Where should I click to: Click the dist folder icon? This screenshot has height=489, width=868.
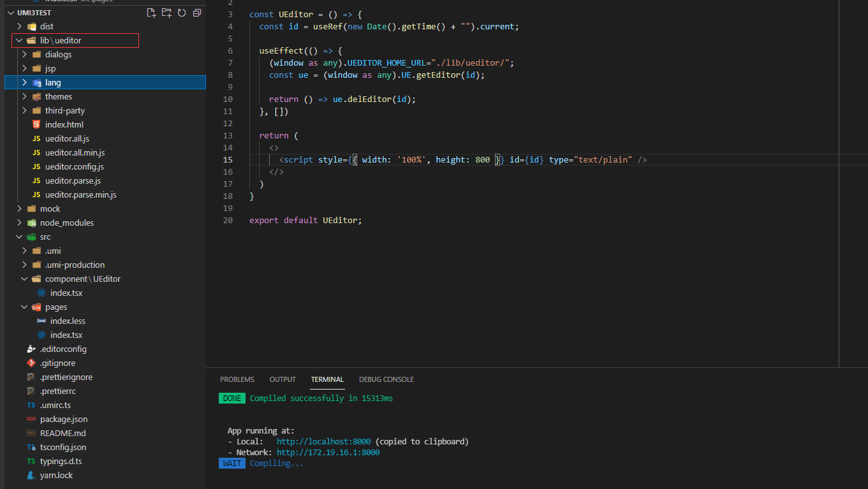[x=31, y=26]
